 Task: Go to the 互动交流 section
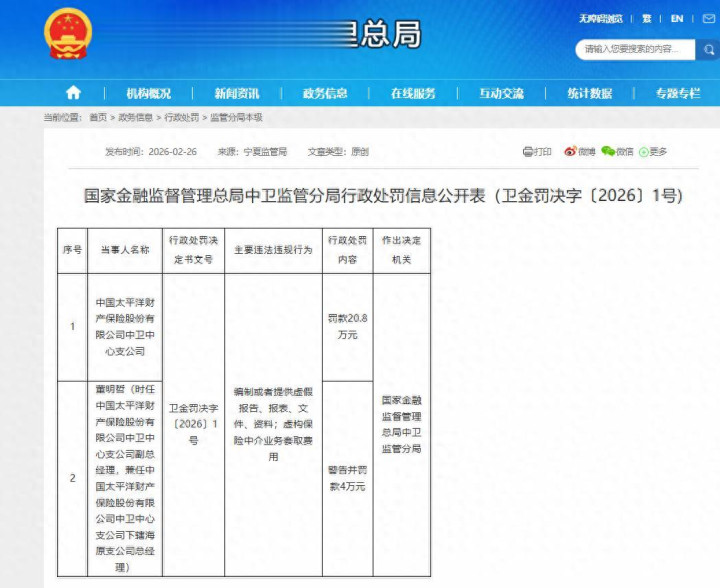tap(501, 93)
